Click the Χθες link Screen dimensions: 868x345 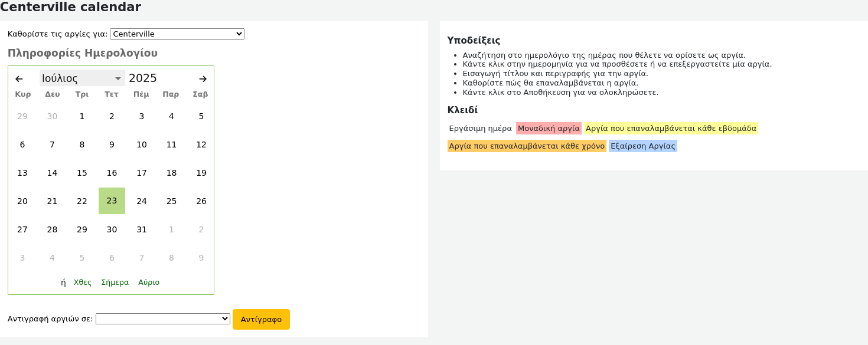[83, 282]
